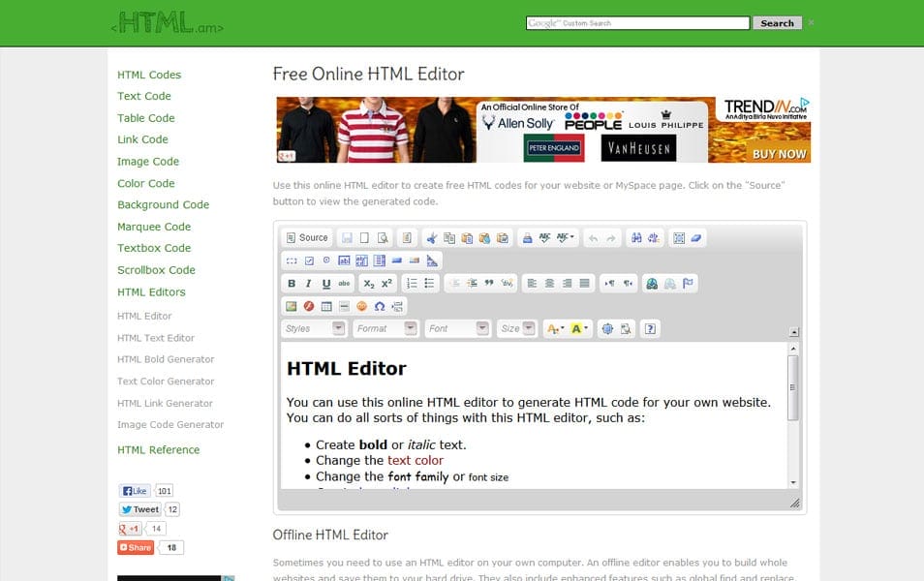
Task: Insert special character with the Omega icon
Action: click(x=379, y=305)
